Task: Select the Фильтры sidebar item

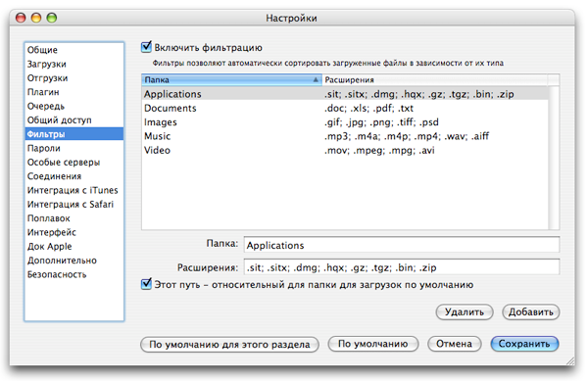Action: (73, 134)
